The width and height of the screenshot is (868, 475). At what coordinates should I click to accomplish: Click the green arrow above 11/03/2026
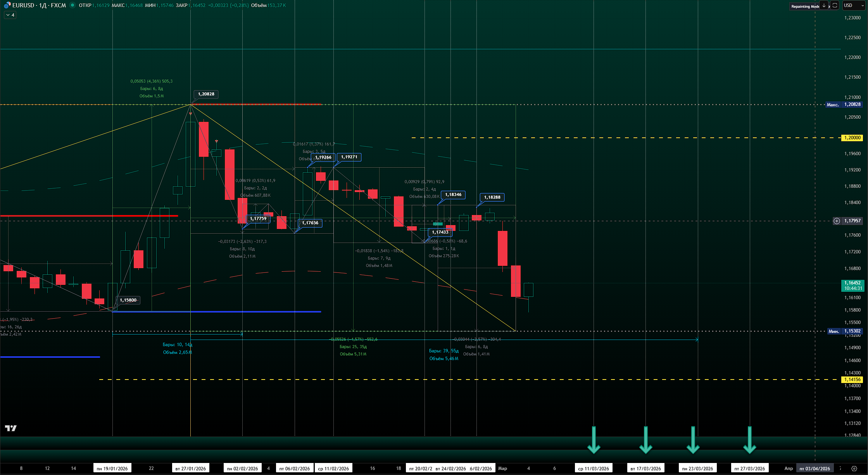594,440
